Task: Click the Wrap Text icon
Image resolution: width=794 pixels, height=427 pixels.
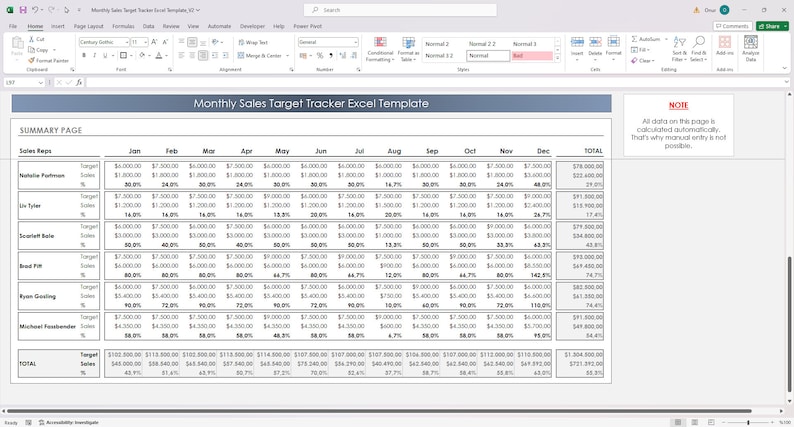Action: pos(241,43)
